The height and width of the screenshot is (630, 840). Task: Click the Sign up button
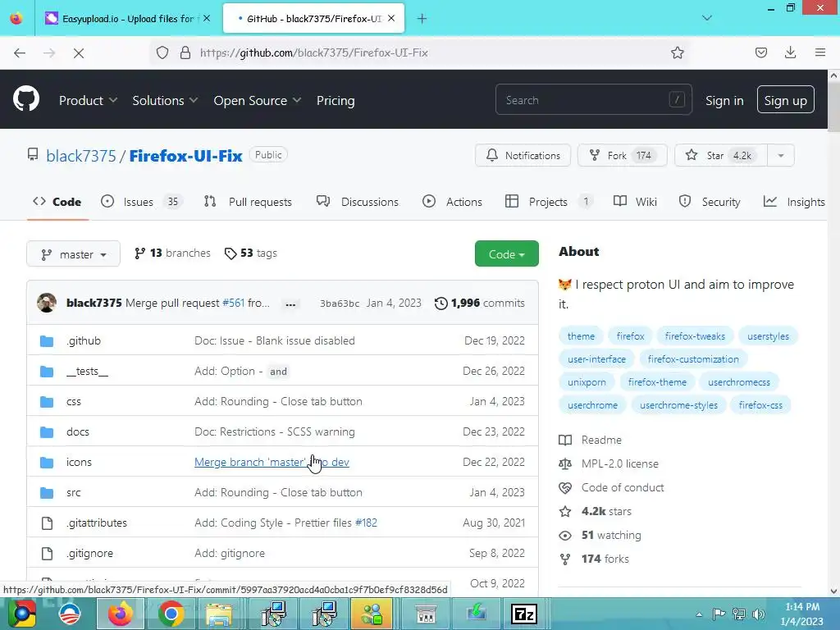click(785, 100)
